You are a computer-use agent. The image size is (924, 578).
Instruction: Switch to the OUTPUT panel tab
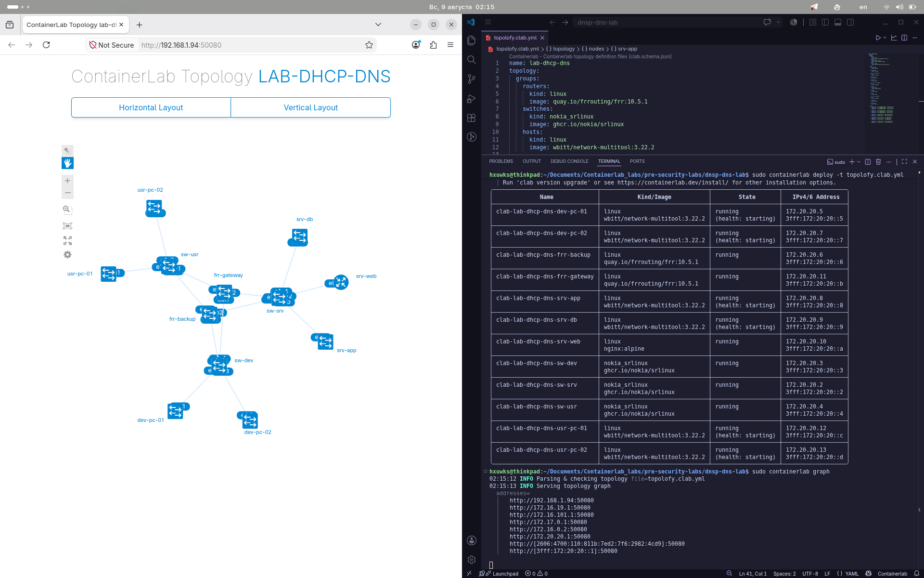coord(532,161)
